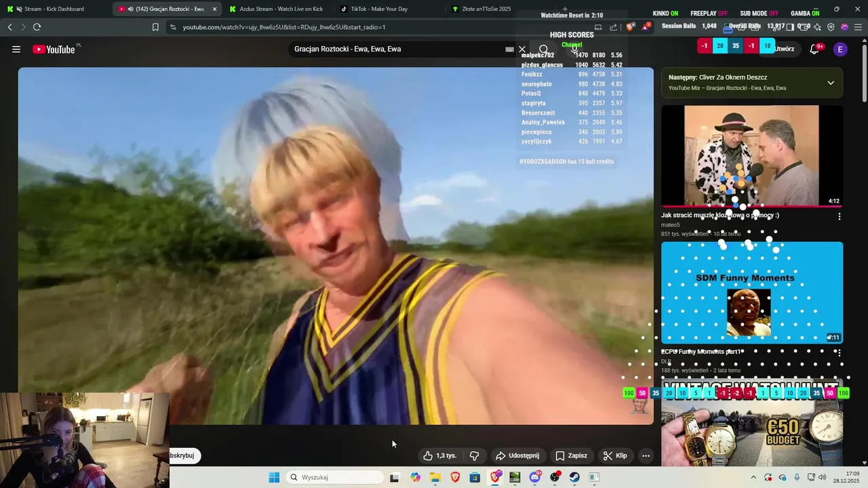Show hidden system tray icons chevron
The width and height of the screenshot is (868, 488).
753,477
